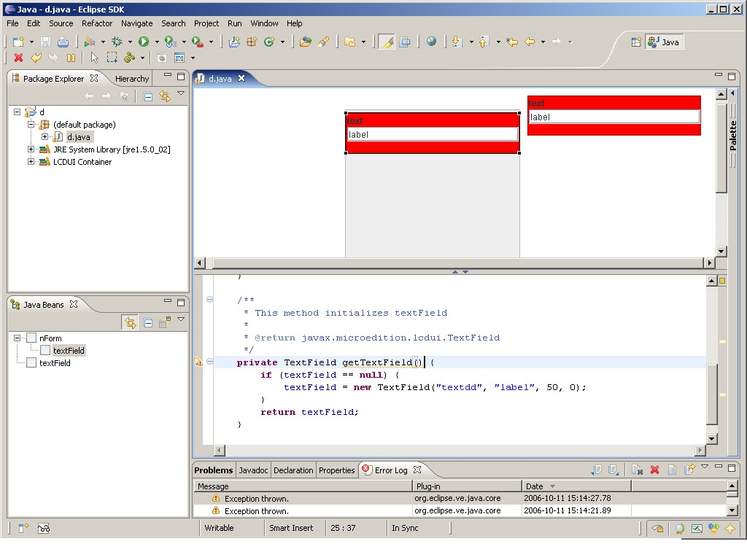This screenshot has height=560, width=747.
Task: Click the Print toolbar icon
Action: pos(63,42)
